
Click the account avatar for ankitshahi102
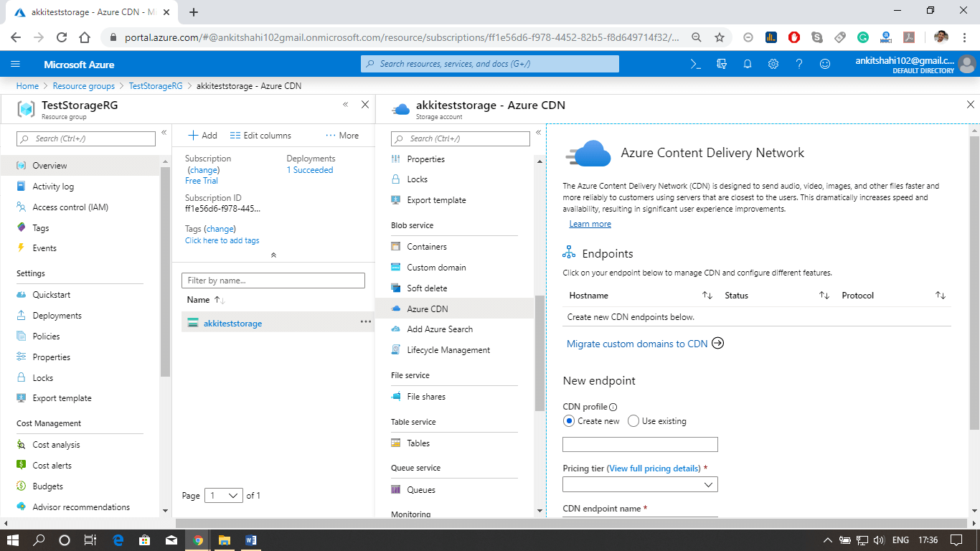coord(967,65)
